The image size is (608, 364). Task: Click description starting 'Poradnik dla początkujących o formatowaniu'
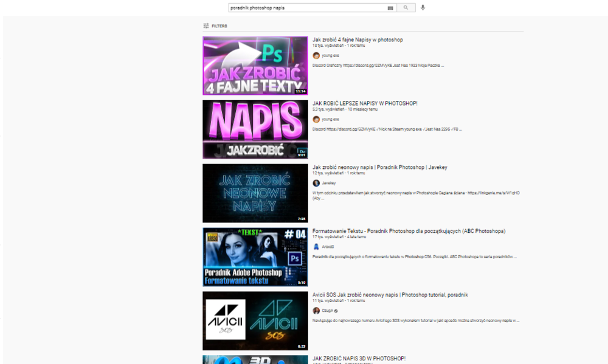coord(415,256)
